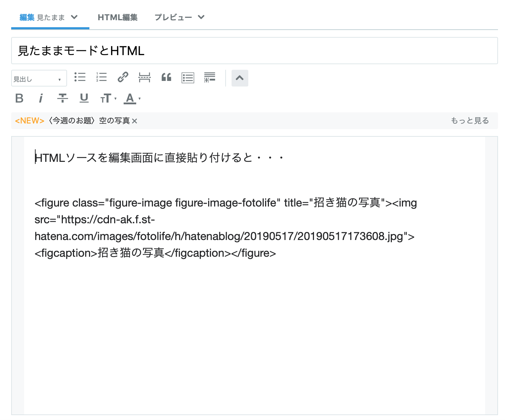Open the text color dropdown
Screen dimensions: 505x420
coord(132,99)
